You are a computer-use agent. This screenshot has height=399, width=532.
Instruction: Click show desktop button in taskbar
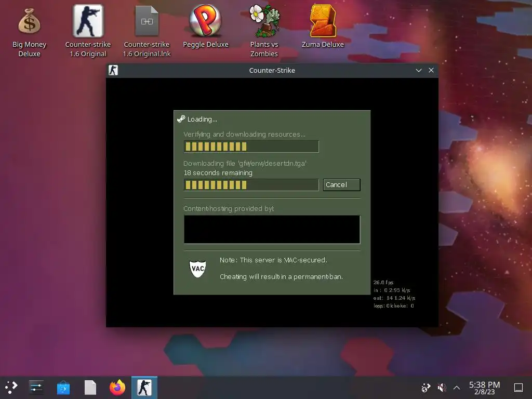pos(518,388)
